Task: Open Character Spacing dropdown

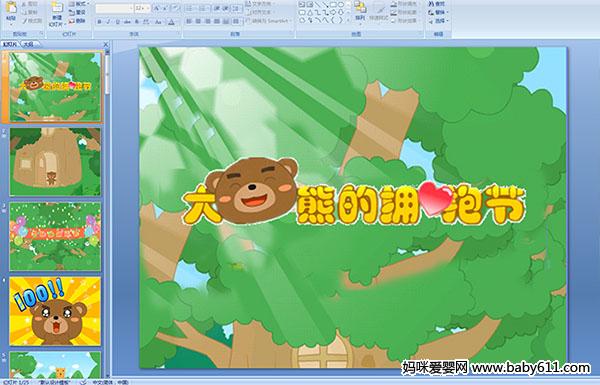Action: coord(147,22)
